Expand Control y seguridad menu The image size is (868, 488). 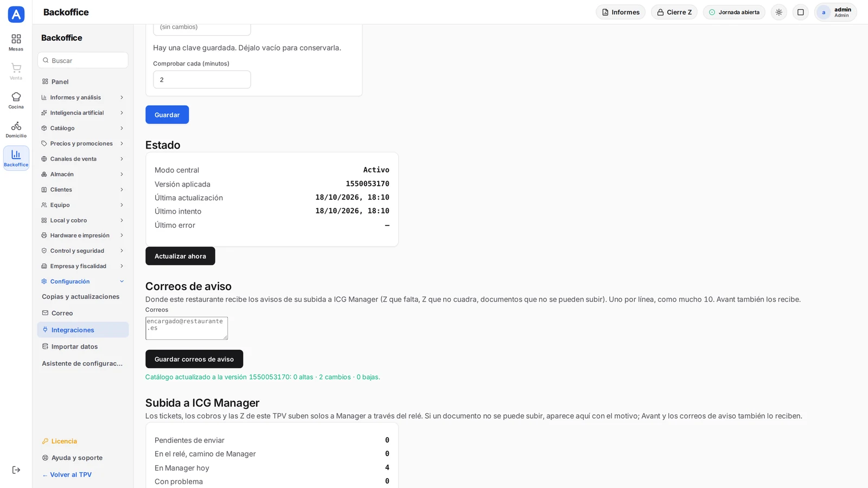coord(83,251)
